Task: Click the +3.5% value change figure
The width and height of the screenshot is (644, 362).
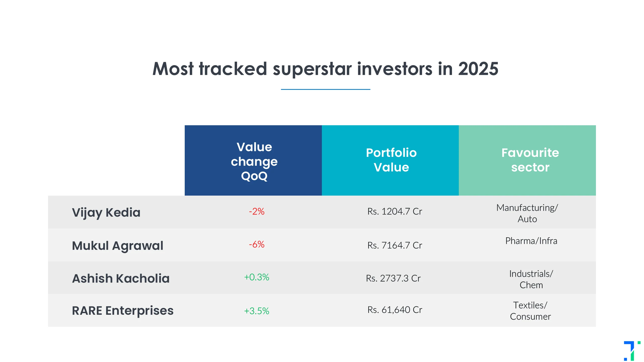Action: [256, 311]
